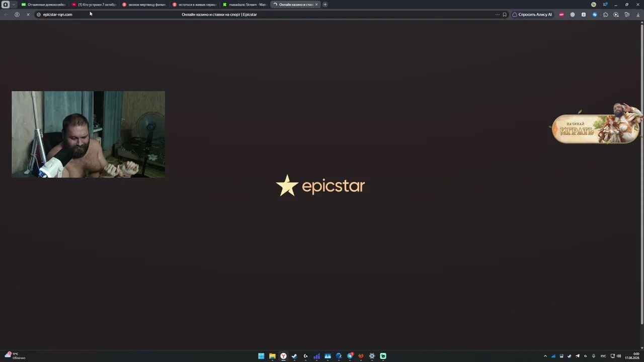Open a new browser tab
Screen dimensions: 644x362
point(325,5)
